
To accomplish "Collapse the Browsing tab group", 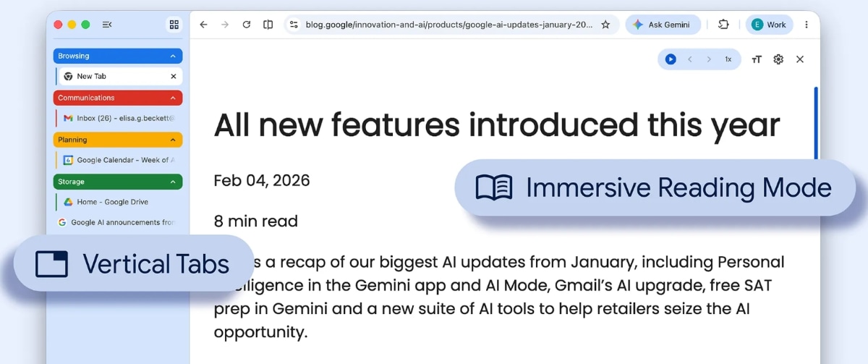I will (173, 56).
